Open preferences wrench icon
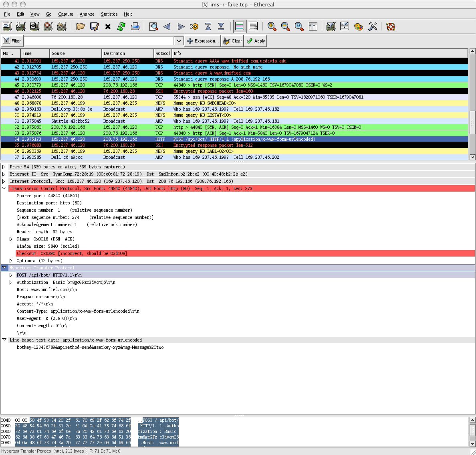Screen dimensions: 476x455 [373, 27]
